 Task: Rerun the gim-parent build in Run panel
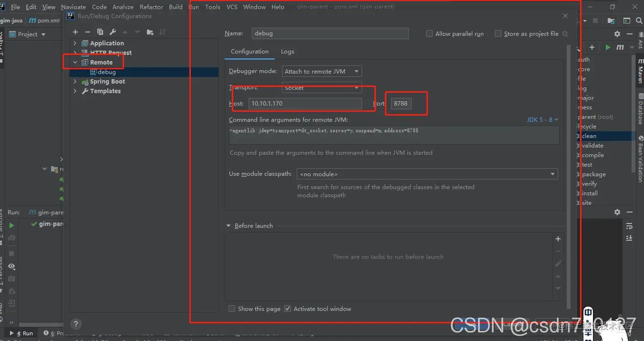pos(12,225)
